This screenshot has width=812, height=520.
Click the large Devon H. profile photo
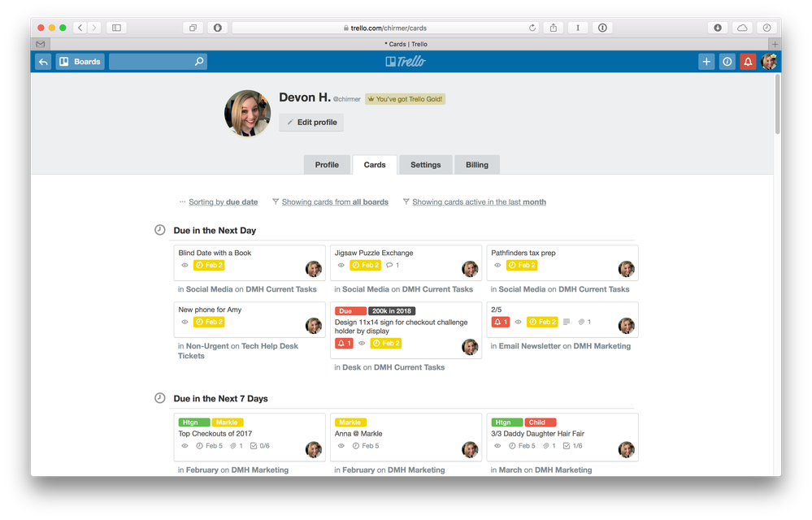(x=248, y=113)
